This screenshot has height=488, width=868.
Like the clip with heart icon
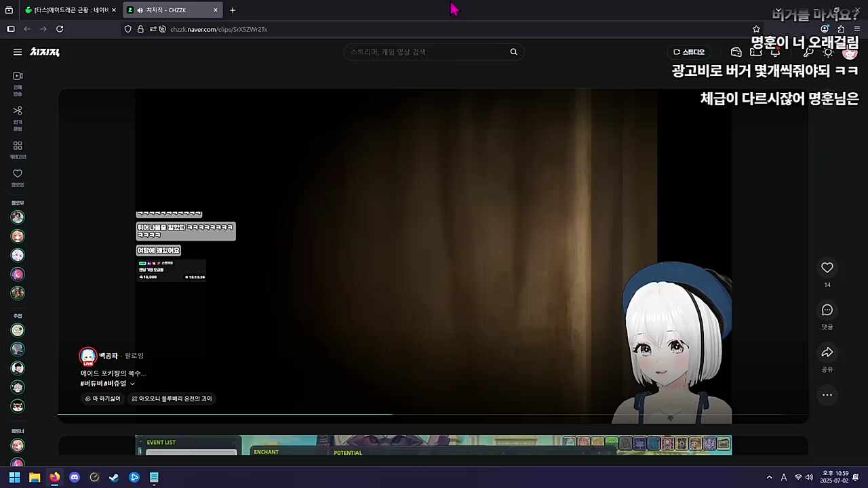tap(827, 268)
